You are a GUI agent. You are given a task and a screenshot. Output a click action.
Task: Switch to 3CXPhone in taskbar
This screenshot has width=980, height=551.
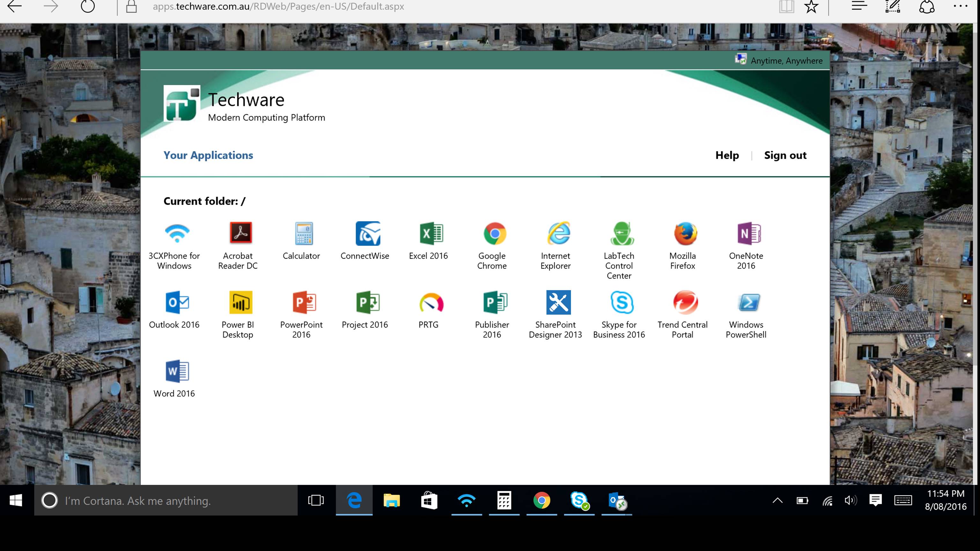tap(466, 500)
